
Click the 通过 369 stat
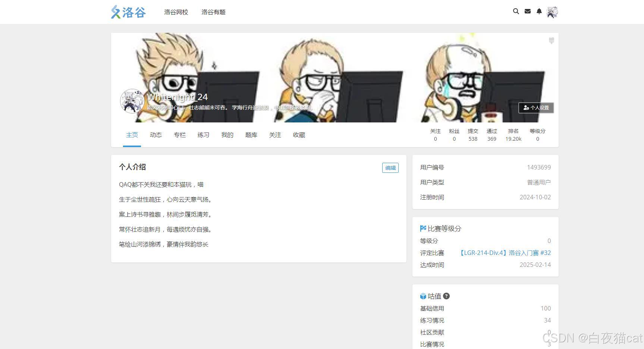[x=492, y=135]
